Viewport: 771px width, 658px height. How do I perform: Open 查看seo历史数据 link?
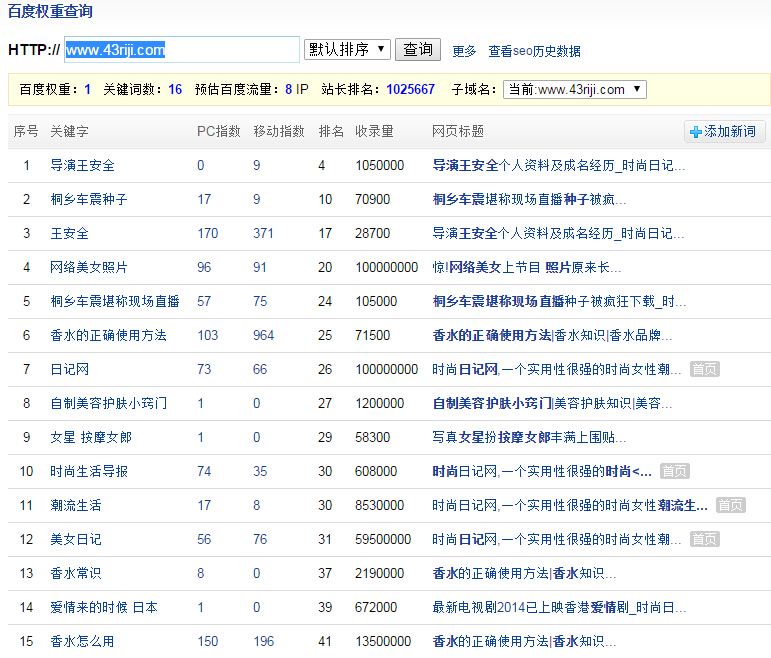pos(534,51)
